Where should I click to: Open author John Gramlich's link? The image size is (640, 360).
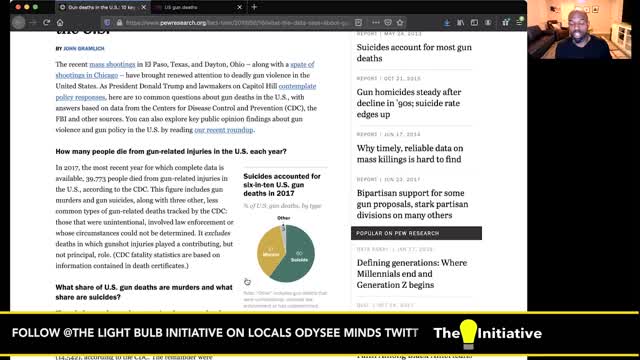(x=84, y=49)
